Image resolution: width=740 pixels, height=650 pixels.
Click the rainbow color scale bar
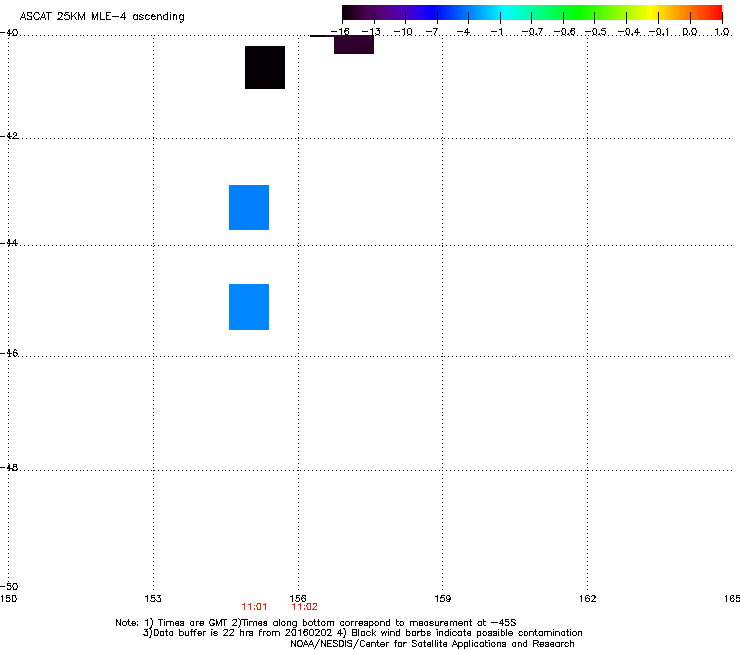click(532, 12)
